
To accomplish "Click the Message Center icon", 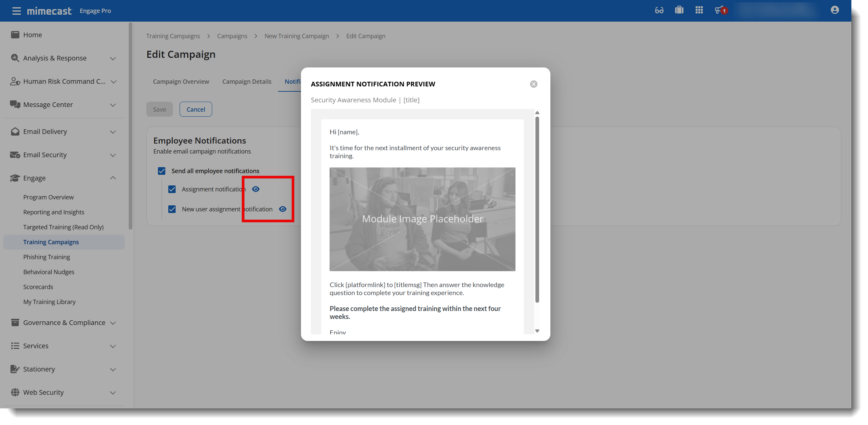I will (x=15, y=104).
